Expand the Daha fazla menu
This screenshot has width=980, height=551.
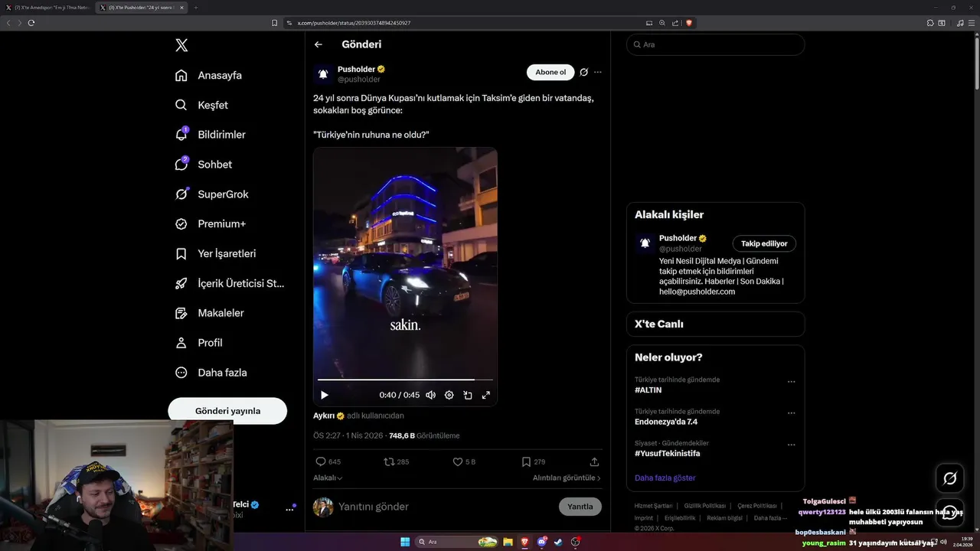click(211, 373)
